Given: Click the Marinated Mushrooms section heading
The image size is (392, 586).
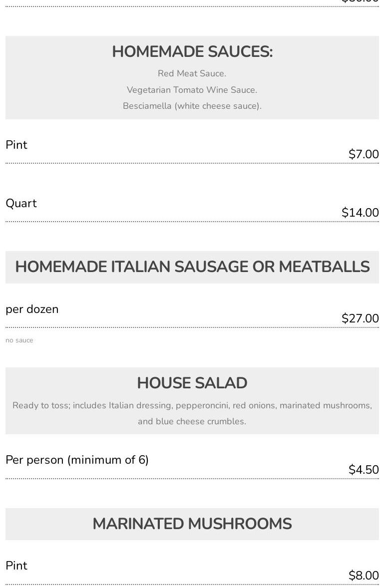Looking at the screenshot, I should (x=192, y=524).
